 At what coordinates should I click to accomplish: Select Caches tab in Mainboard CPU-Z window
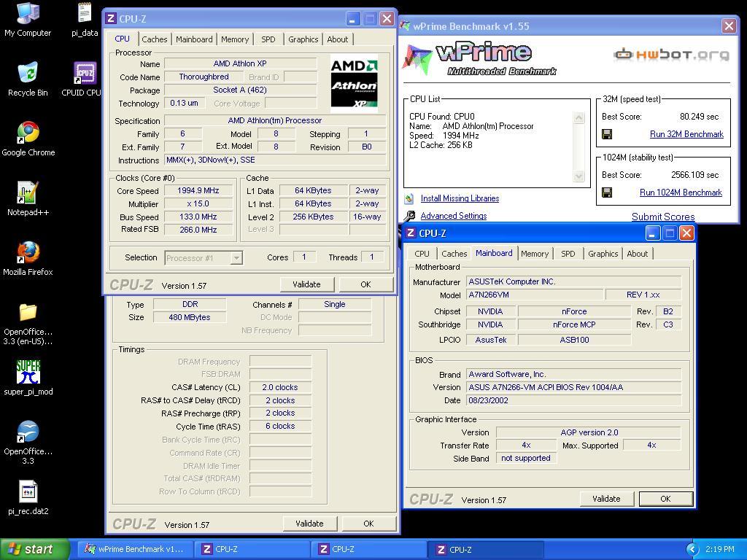[x=454, y=254]
